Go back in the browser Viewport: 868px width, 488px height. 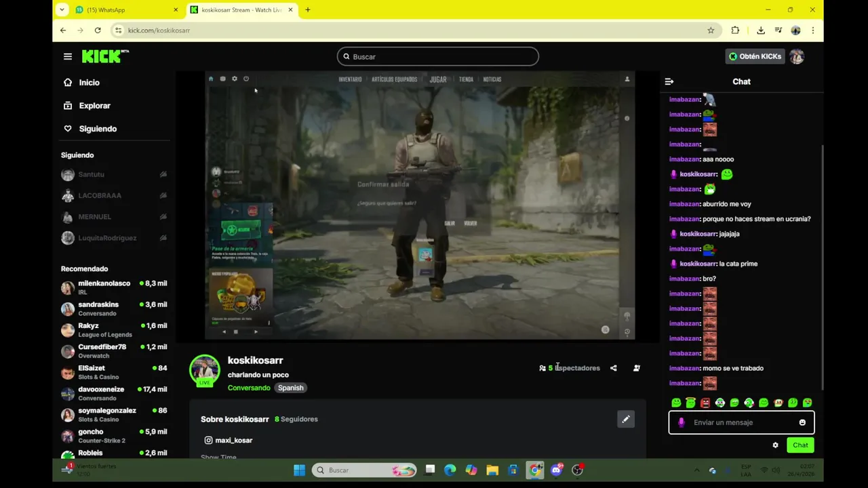(x=63, y=30)
